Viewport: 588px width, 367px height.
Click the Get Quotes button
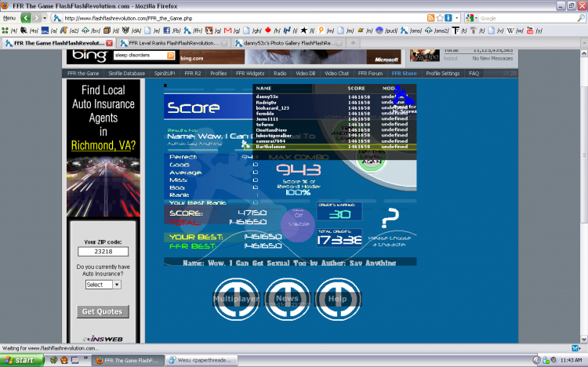coord(103,312)
